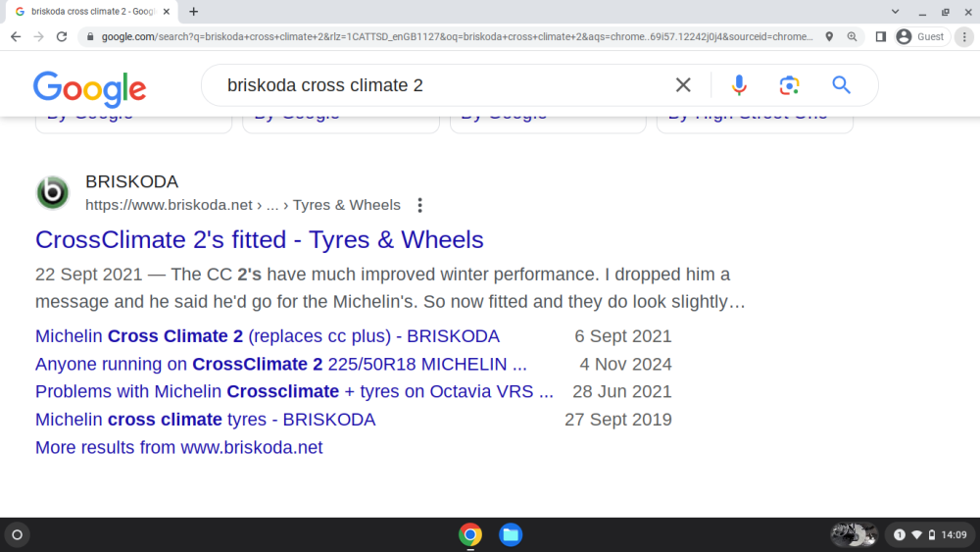Open Michelin Cross Climate 2 replaces cc plus link

[x=268, y=336]
